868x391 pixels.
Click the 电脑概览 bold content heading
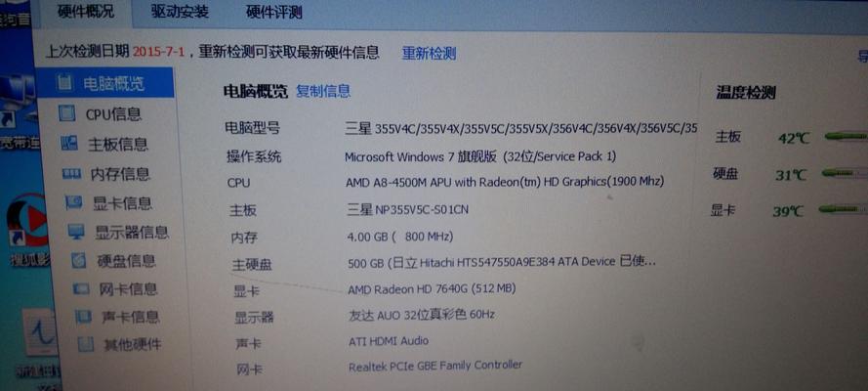point(256,91)
